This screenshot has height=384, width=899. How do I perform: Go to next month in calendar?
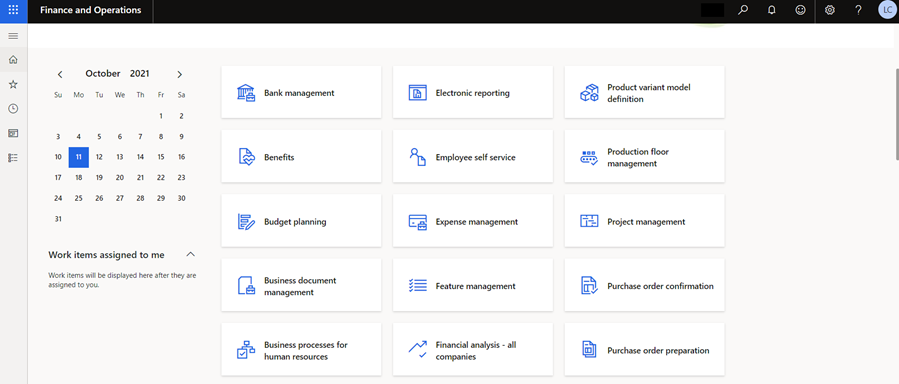(x=179, y=74)
